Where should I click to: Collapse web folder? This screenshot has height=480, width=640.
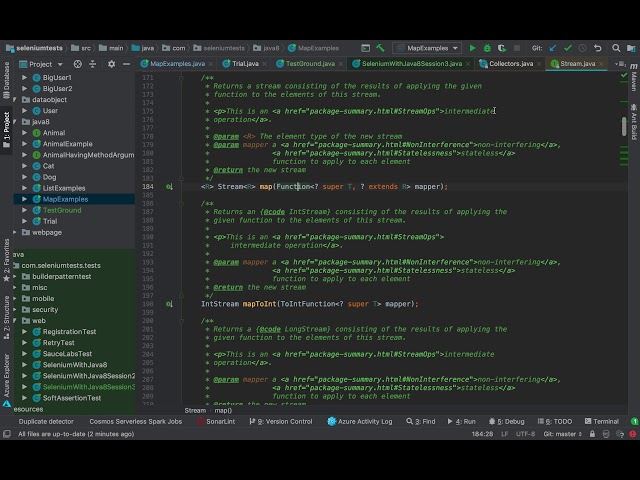pyautogui.click(x=15, y=320)
